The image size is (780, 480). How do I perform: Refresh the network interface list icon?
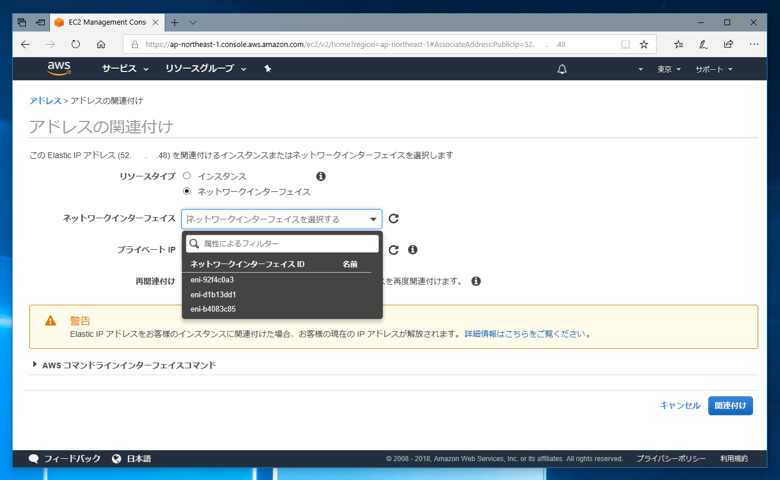pos(393,218)
